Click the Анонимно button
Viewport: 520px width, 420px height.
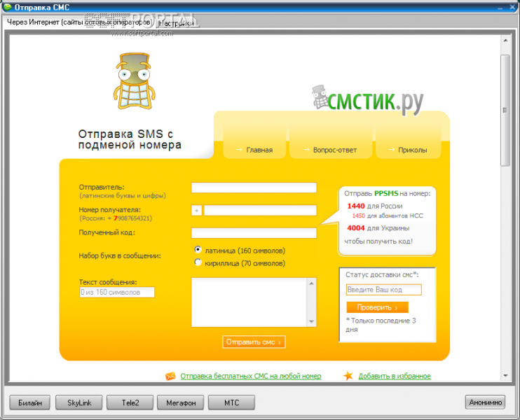[485, 402]
